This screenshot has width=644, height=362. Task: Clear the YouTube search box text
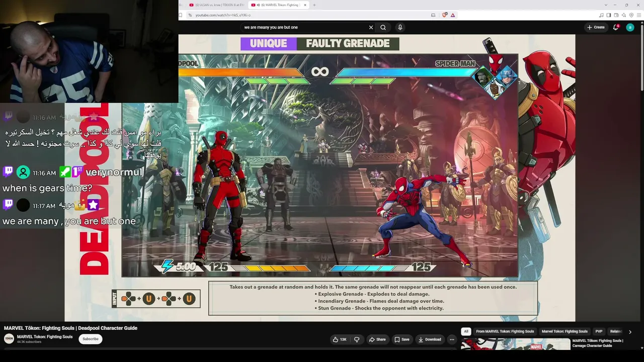point(371,28)
